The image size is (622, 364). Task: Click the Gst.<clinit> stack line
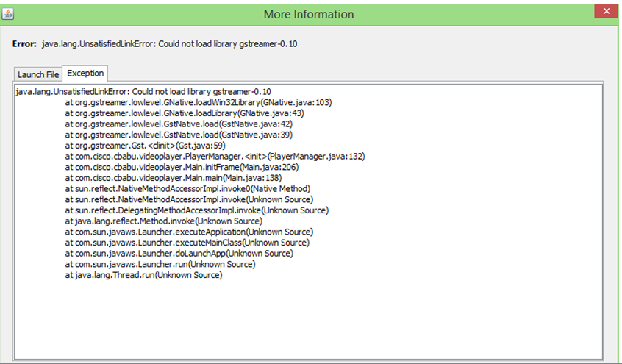pos(145,146)
